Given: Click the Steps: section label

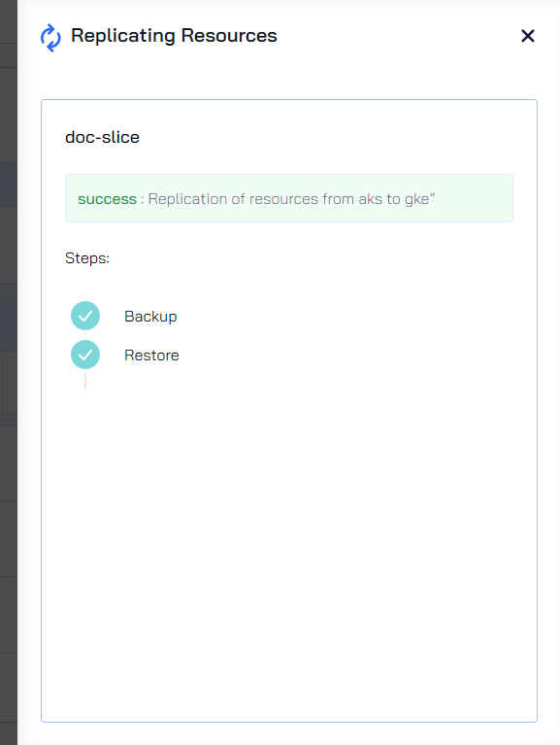Looking at the screenshot, I should coord(87,258).
